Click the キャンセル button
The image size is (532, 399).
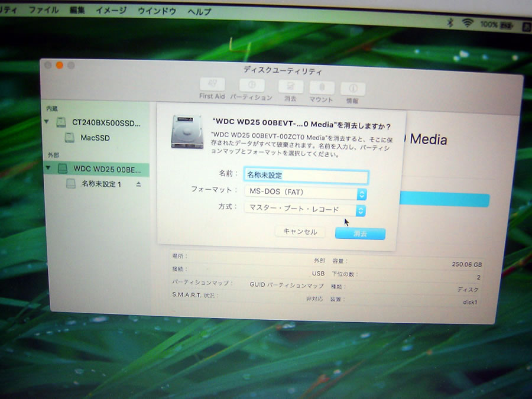click(x=300, y=232)
